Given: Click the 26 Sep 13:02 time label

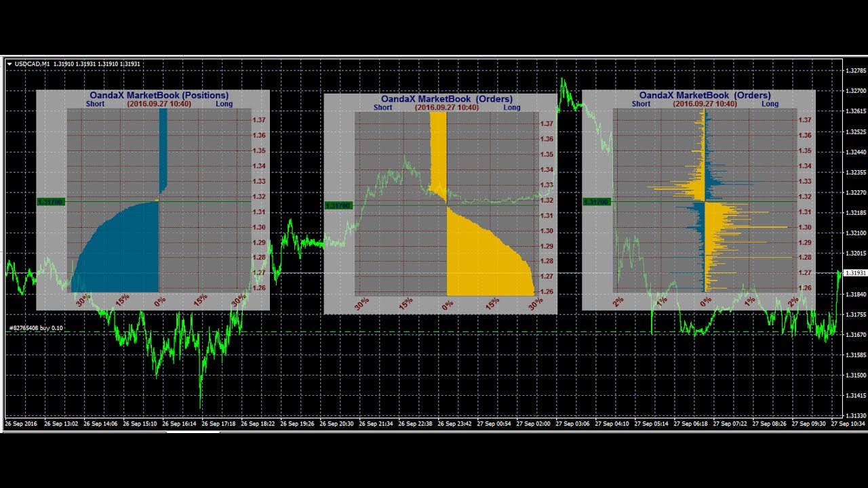Looking at the screenshot, I should click(x=61, y=424).
